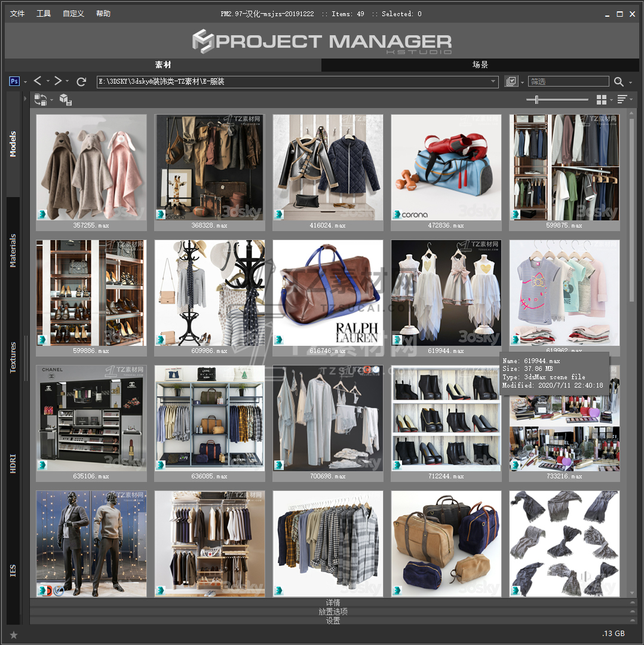Open the Materials side tab
The height and width of the screenshot is (645, 644).
click(x=13, y=251)
